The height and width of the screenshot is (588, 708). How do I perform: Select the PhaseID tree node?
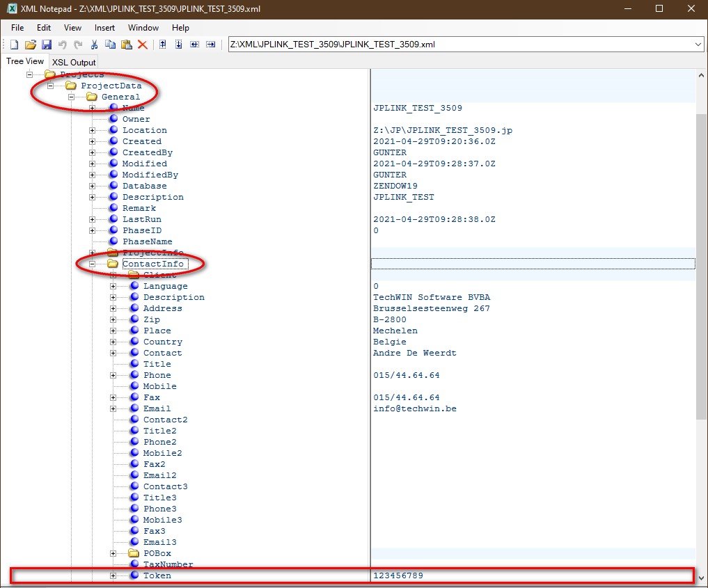click(142, 230)
